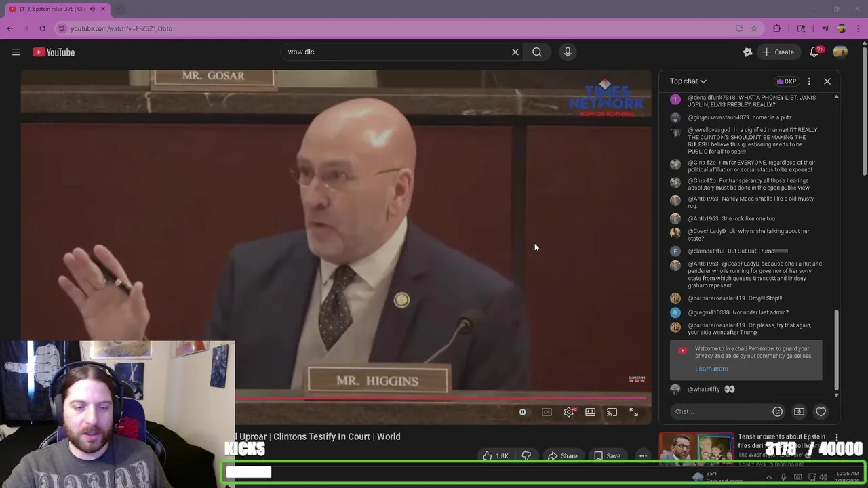Click the browser address bar URL
This screenshot has height=488, width=868.
pos(121,28)
